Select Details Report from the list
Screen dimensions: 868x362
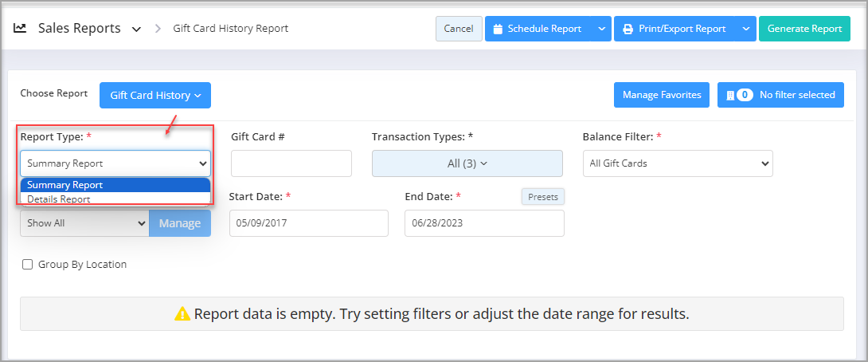[115, 199]
